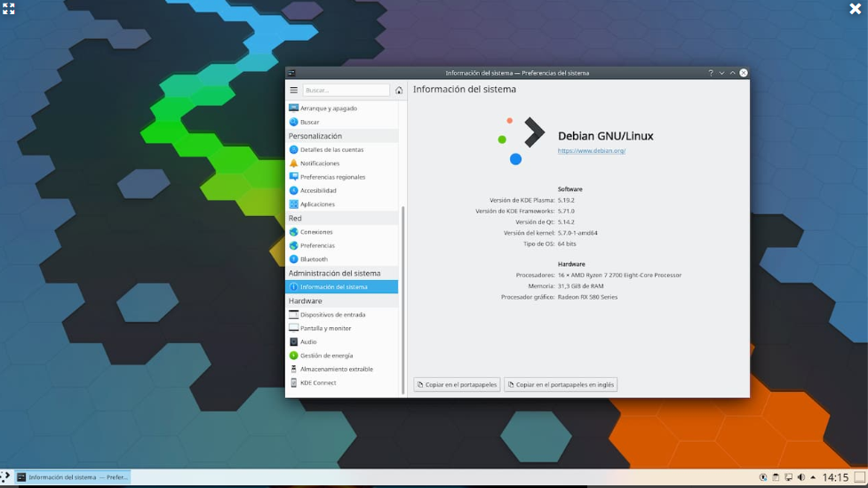
Task: Expand the hidden system tray icons arrow
Action: [x=813, y=477]
